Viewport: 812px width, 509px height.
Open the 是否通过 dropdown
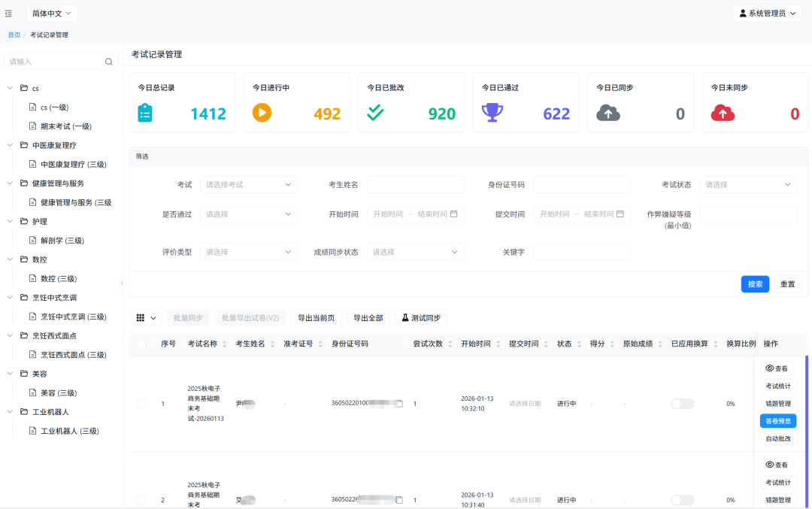tap(249, 214)
